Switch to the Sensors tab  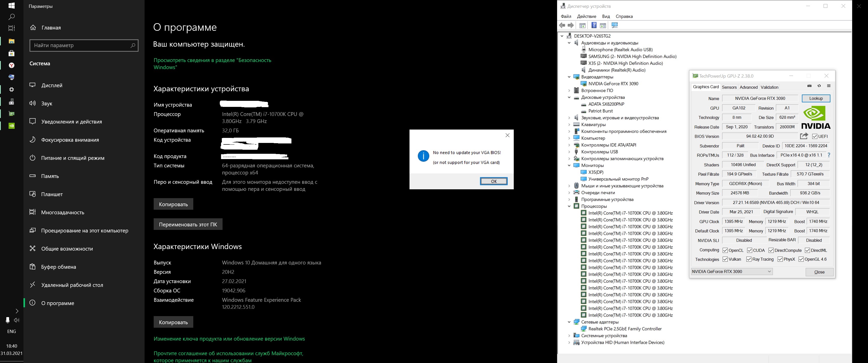point(729,87)
